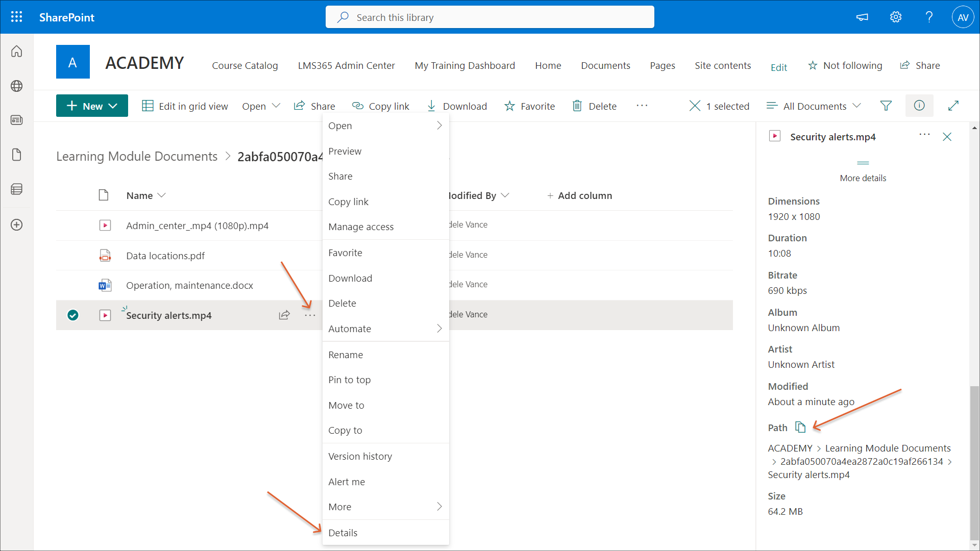Click the megaphone icon in header
Image resolution: width=980 pixels, height=551 pixels.
pyautogui.click(x=862, y=17)
